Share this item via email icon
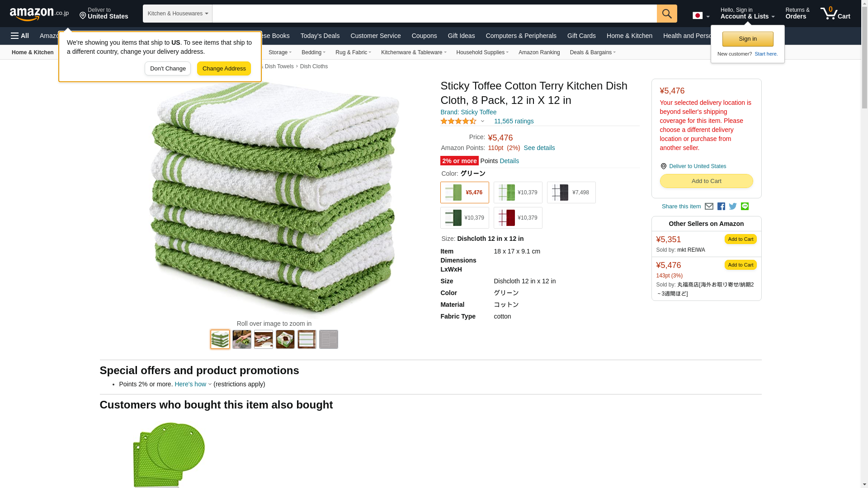 [x=709, y=206]
